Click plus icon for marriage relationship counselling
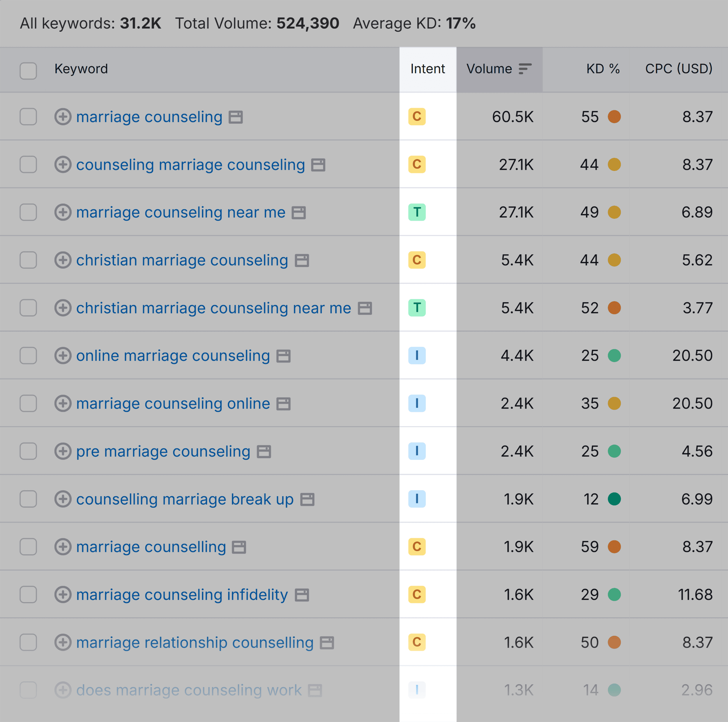The height and width of the screenshot is (722, 728). (x=63, y=642)
